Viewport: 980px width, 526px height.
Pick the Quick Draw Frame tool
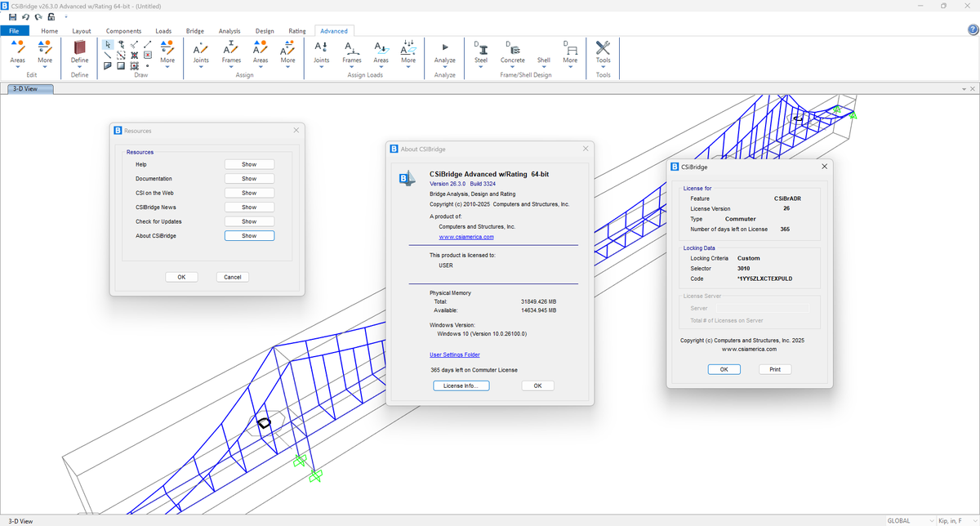point(121,55)
